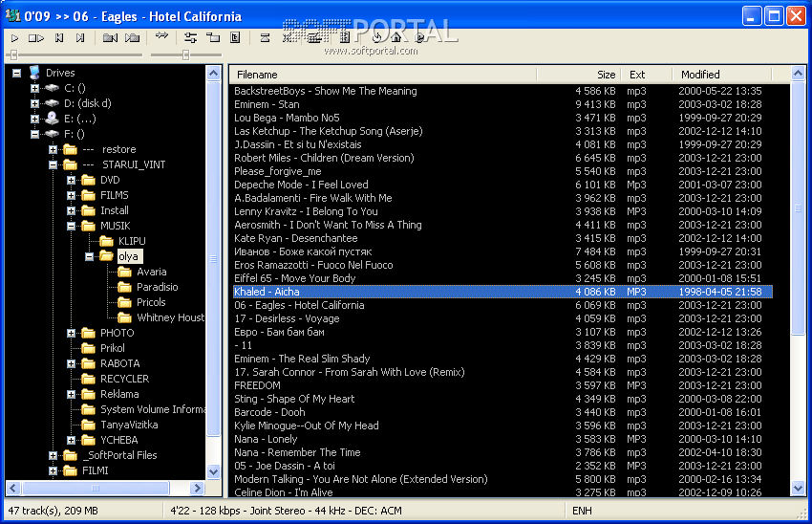Click the home icon in the toolbar
This screenshot has width=812, height=524.
click(396, 37)
